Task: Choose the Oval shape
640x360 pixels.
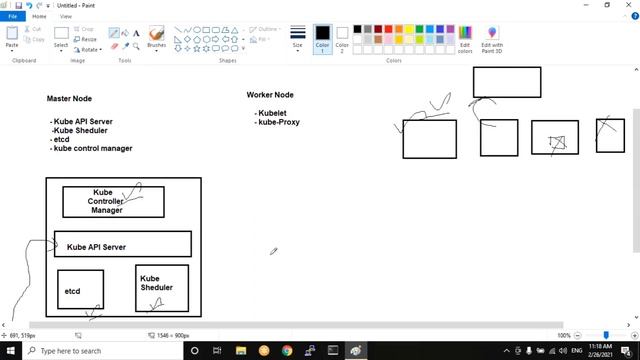Action: [197, 30]
